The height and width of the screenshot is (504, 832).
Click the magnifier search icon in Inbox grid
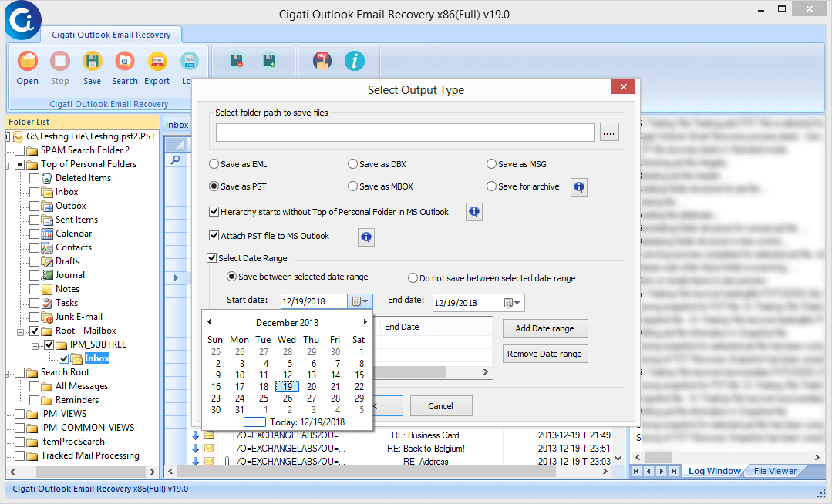pyautogui.click(x=175, y=160)
